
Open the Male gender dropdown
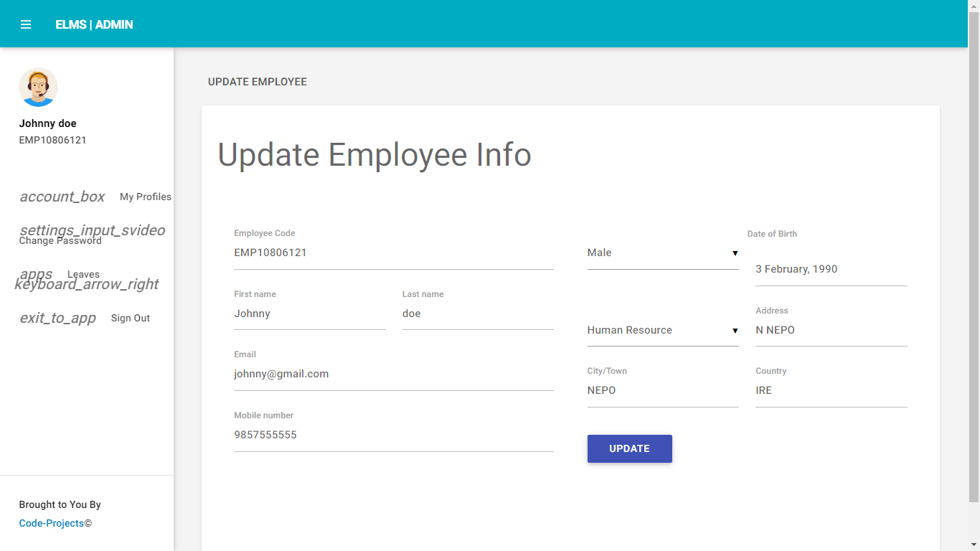[660, 253]
